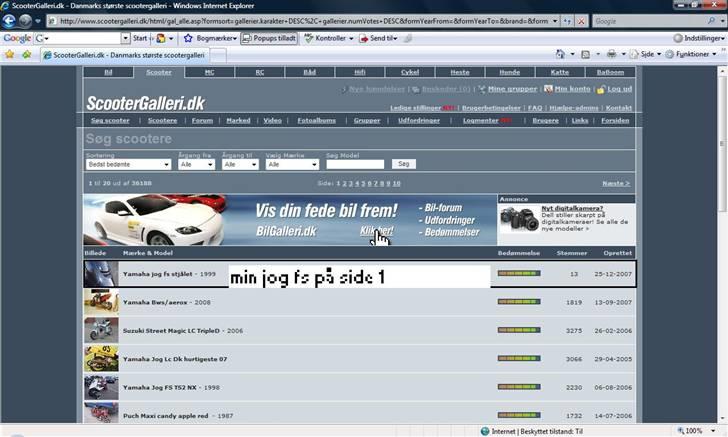Click the Søg Model text field
The width and height of the screenshot is (728, 437).
pyautogui.click(x=355, y=164)
